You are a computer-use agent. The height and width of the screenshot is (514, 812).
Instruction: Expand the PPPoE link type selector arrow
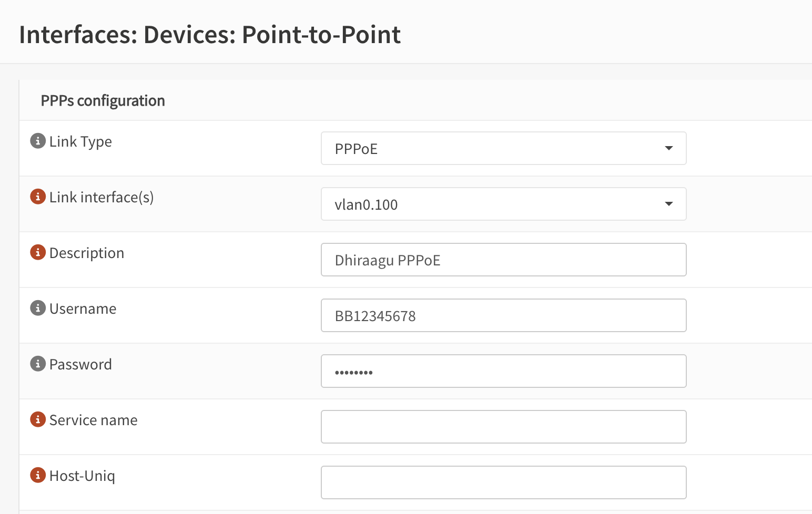tap(668, 148)
